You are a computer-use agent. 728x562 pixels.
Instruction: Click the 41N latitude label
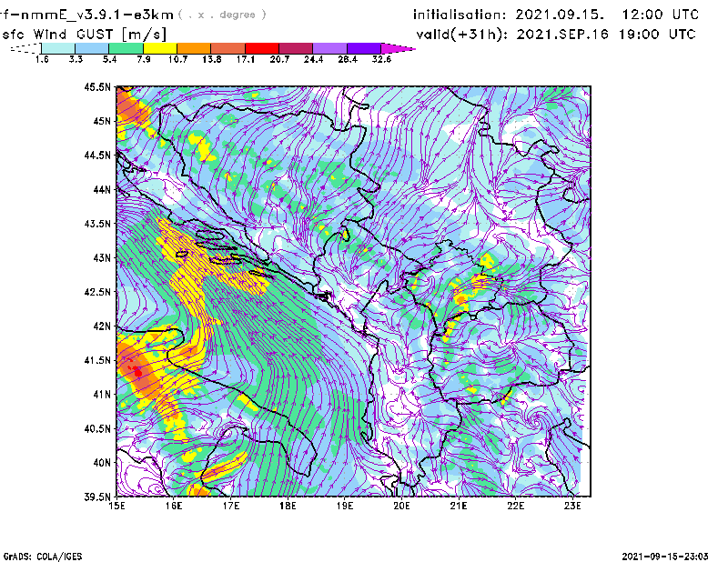point(102,395)
